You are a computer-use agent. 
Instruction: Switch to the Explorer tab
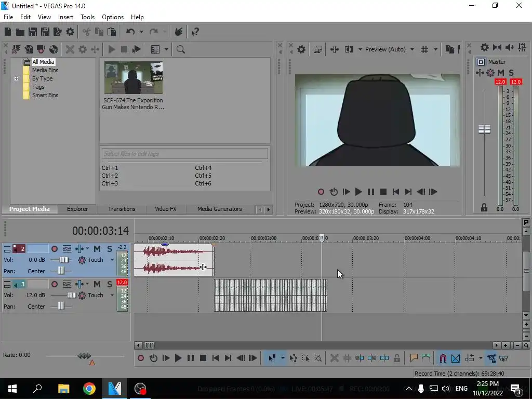coord(77,209)
